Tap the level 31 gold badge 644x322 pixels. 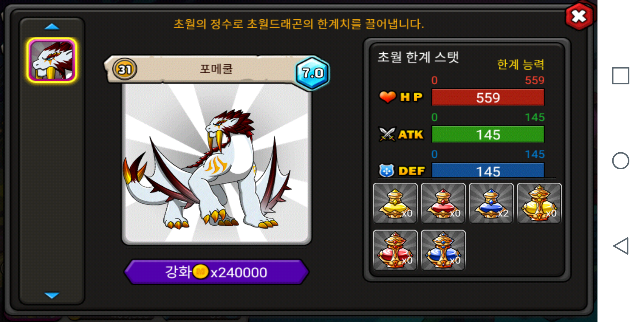pos(125,69)
